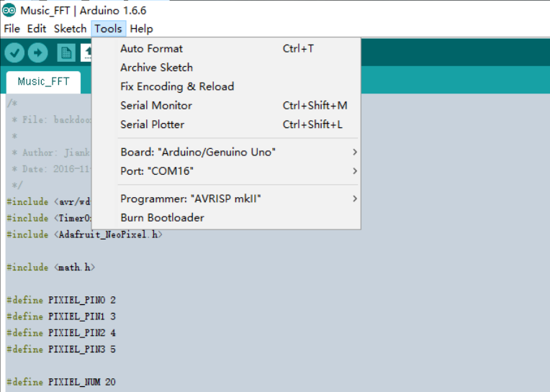
Task: Select Archive Sketch menu entry
Action: pyautogui.click(x=226, y=68)
